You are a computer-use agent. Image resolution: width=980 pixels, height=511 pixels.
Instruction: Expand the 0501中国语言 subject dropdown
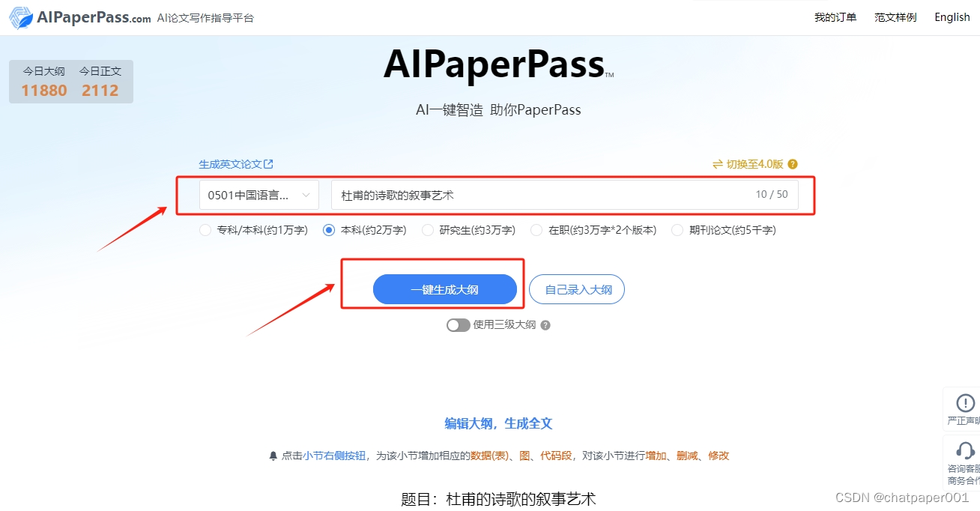pos(259,195)
